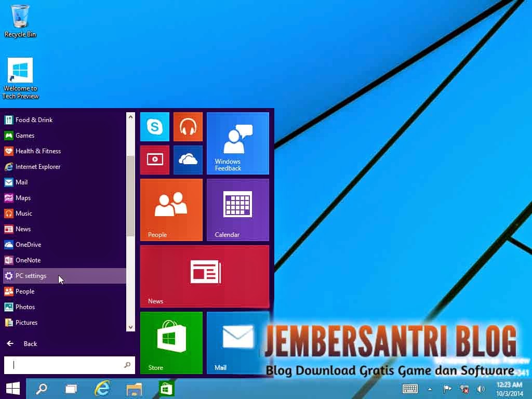Open Pictures from the app list
This screenshot has height=399, width=532.
click(x=64, y=323)
